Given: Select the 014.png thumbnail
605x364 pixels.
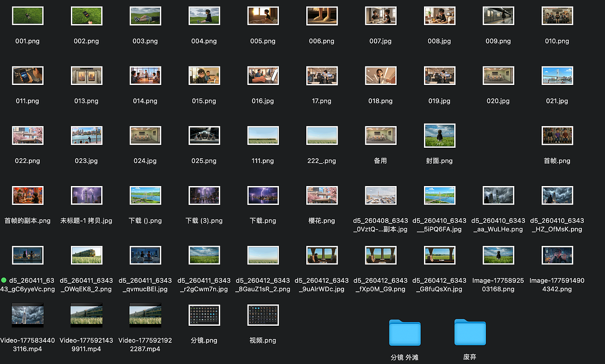Looking at the screenshot, I should [x=145, y=76].
